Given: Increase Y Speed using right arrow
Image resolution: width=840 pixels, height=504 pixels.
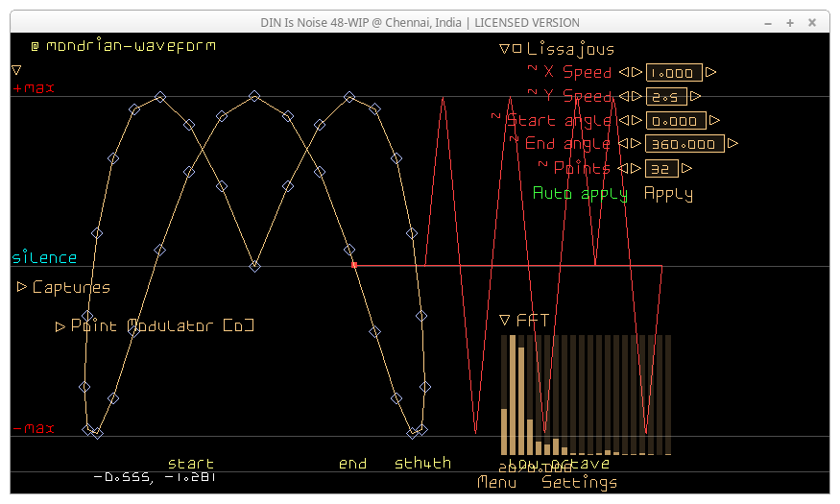Looking at the screenshot, I should [x=696, y=97].
